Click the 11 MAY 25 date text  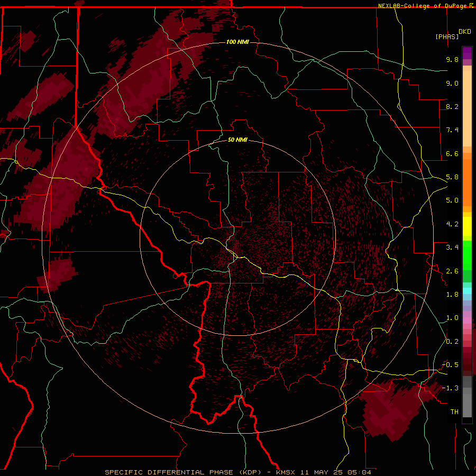tap(322, 472)
